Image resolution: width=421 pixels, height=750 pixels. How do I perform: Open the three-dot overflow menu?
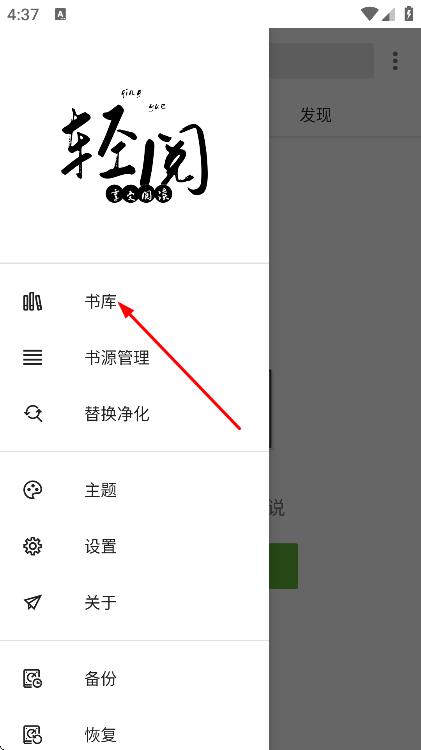tap(395, 61)
